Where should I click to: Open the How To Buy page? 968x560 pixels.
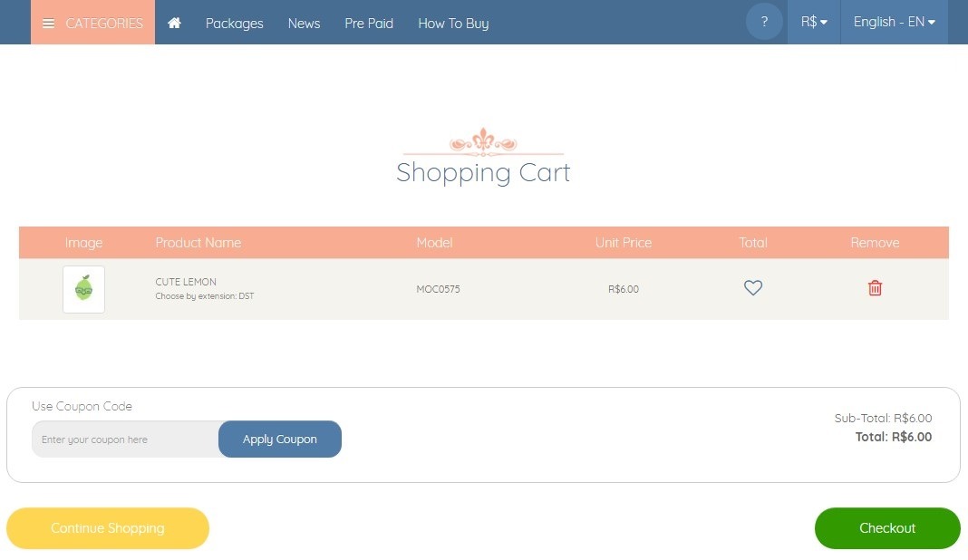pos(453,24)
